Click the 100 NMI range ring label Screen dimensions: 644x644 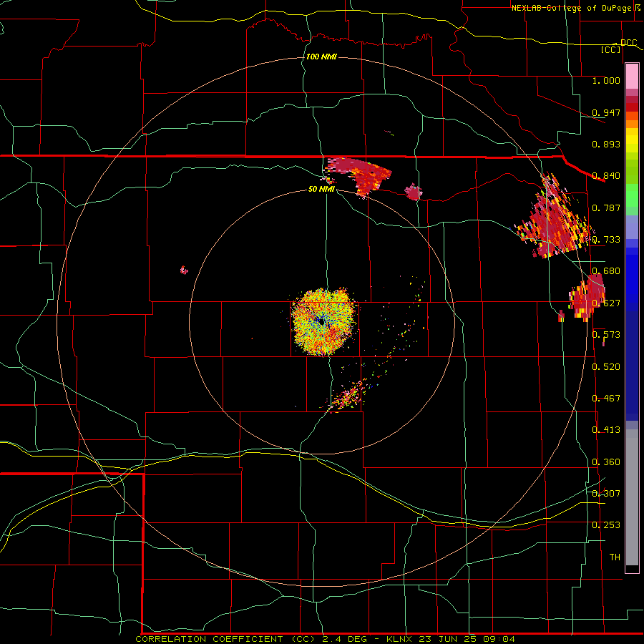(x=321, y=57)
